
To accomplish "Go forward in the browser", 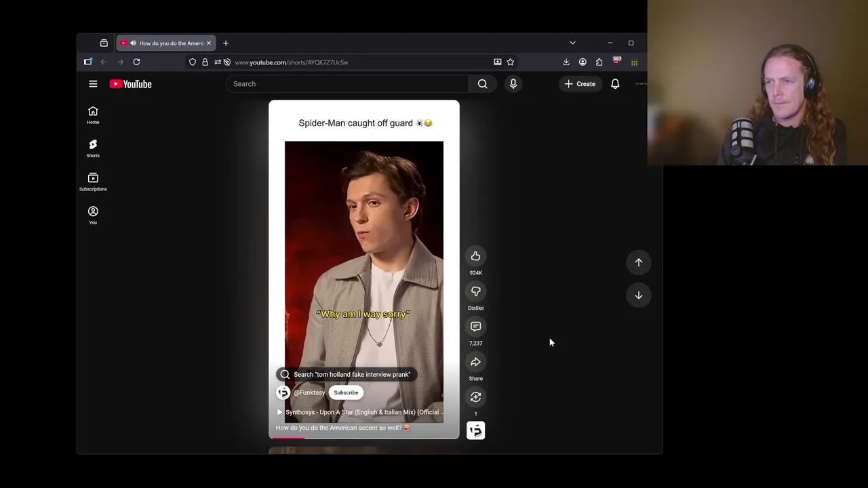I will tap(120, 62).
